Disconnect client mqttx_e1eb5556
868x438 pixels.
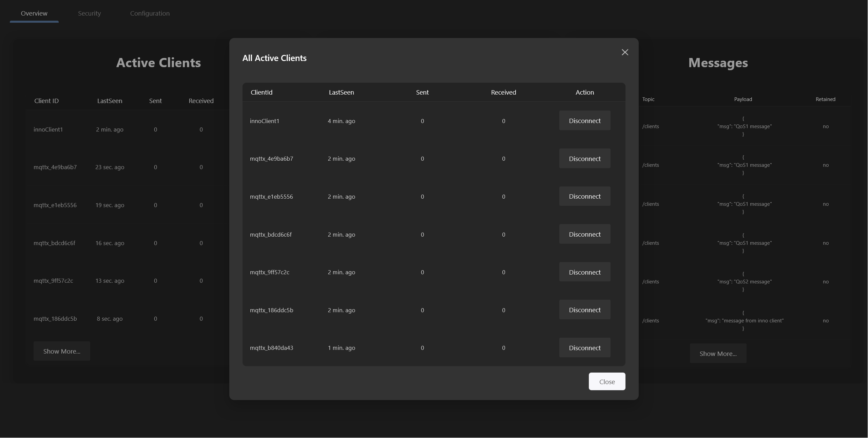coord(584,196)
